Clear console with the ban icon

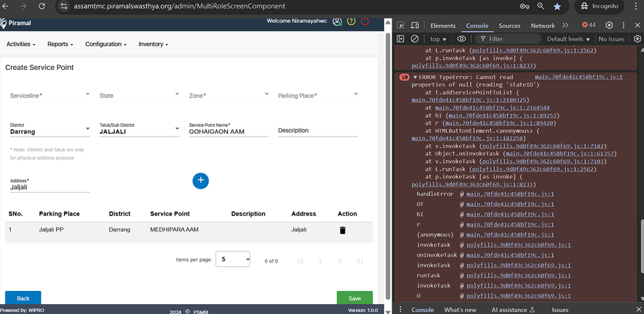[414, 39]
